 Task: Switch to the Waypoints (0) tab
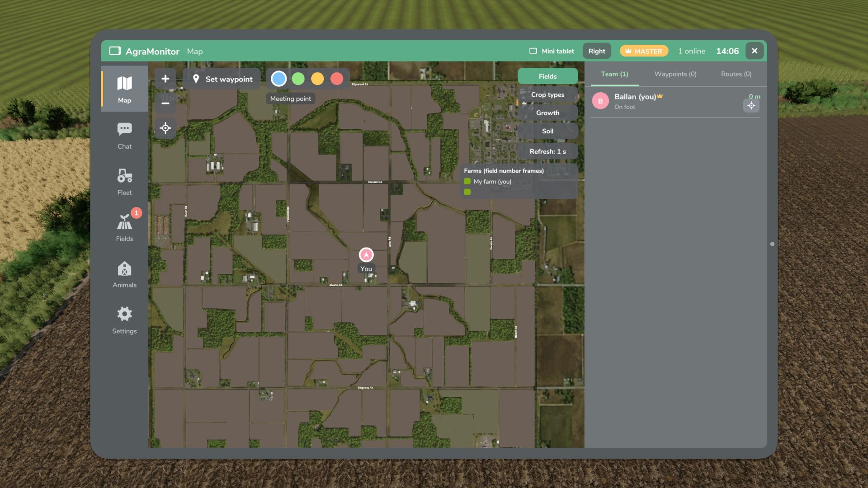pos(675,74)
